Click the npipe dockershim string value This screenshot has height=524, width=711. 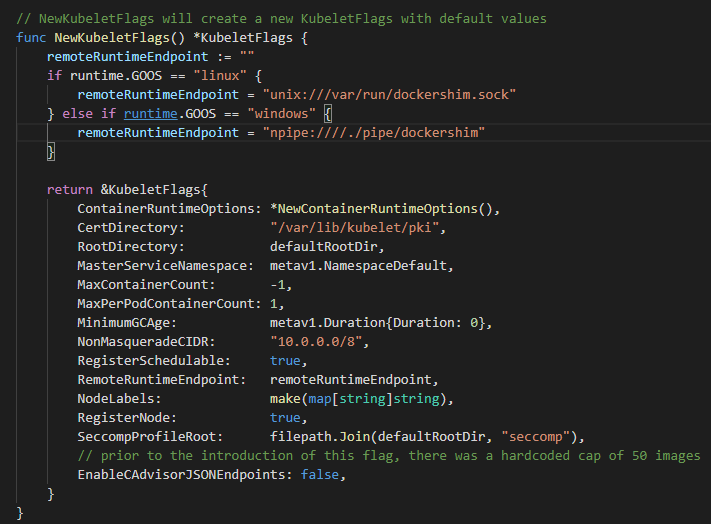tap(378, 132)
